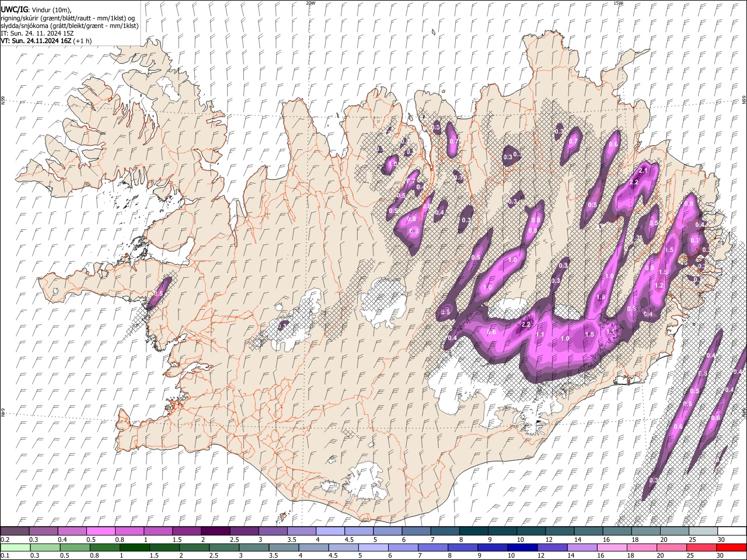
Task: Pick the bright pink upper swatch starting at 0.5
Action: click(x=100, y=531)
